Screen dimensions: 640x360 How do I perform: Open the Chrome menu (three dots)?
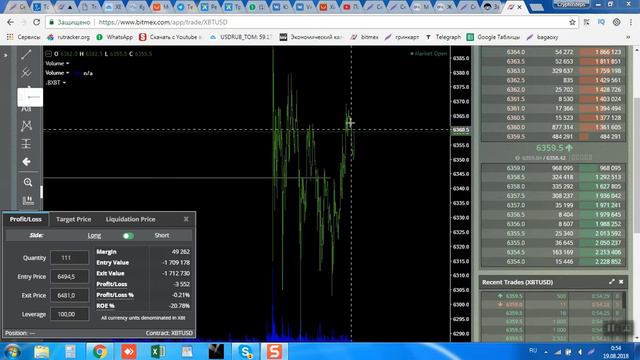(631, 22)
